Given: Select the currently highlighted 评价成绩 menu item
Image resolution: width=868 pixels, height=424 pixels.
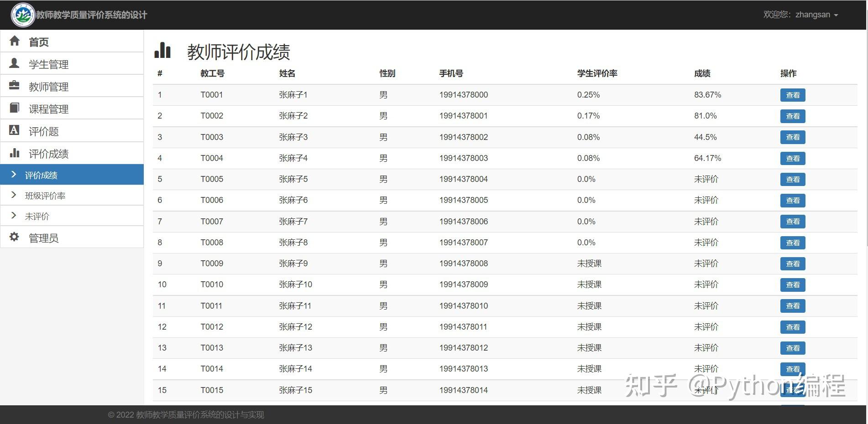Looking at the screenshot, I should (x=41, y=175).
